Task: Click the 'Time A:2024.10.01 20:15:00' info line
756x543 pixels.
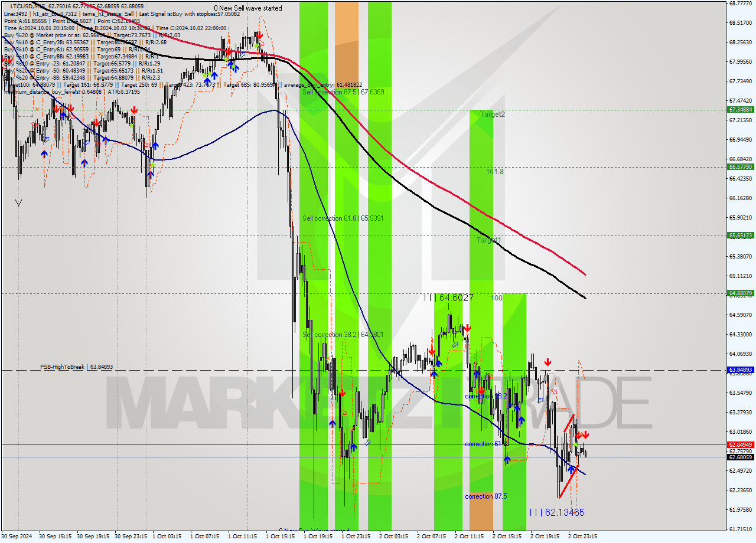Action: click(115, 28)
